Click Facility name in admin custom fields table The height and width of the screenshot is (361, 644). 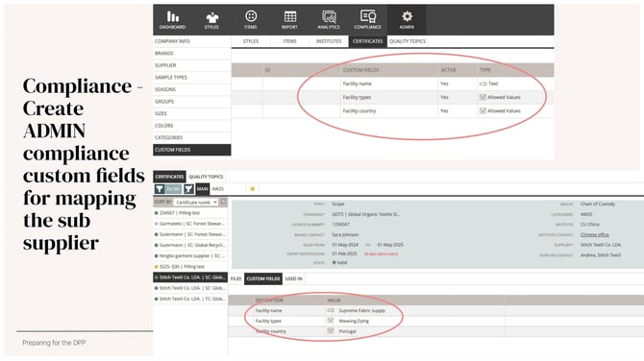point(357,84)
